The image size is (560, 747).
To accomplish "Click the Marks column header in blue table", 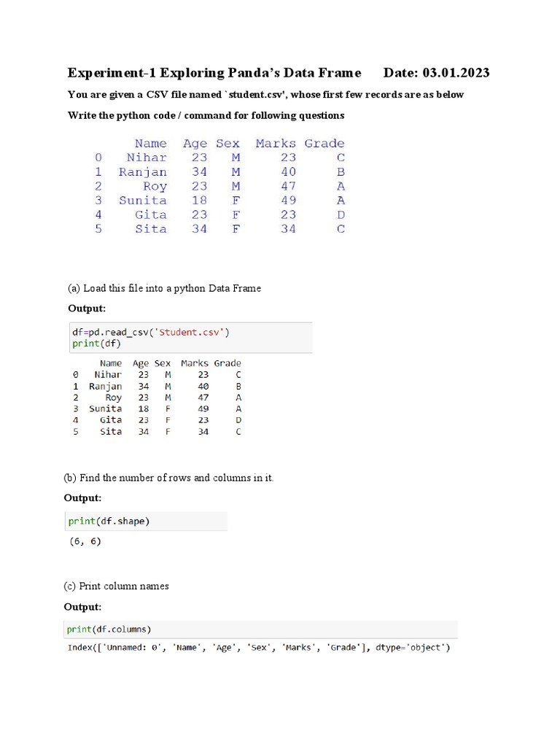I will (x=276, y=144).
